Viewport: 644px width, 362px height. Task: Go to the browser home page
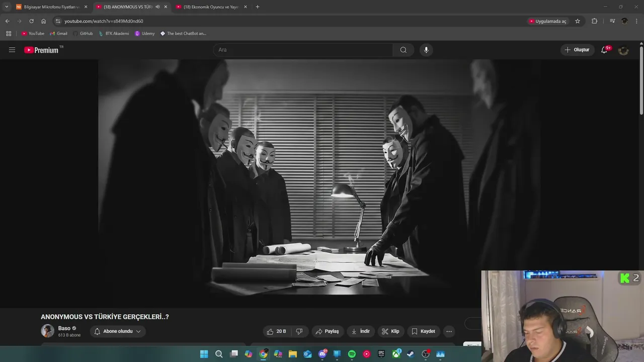[x=43, y=21]
